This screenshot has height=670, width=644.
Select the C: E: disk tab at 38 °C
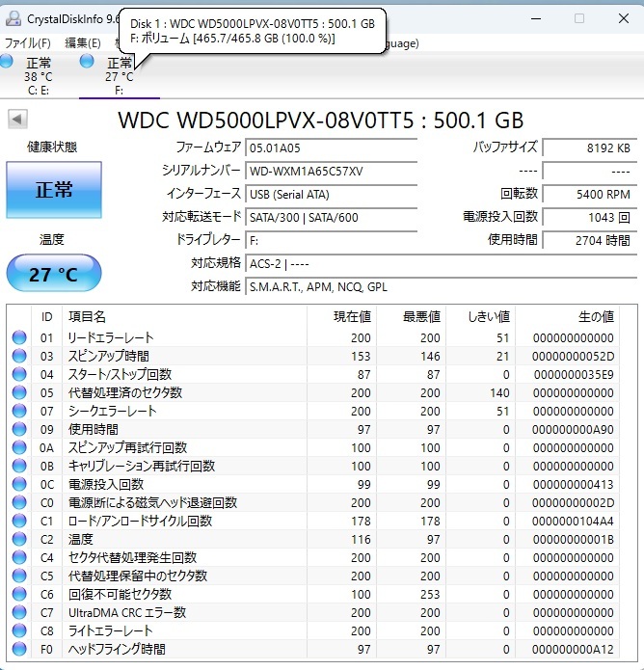pyautogui.click(x=39, y=76)
